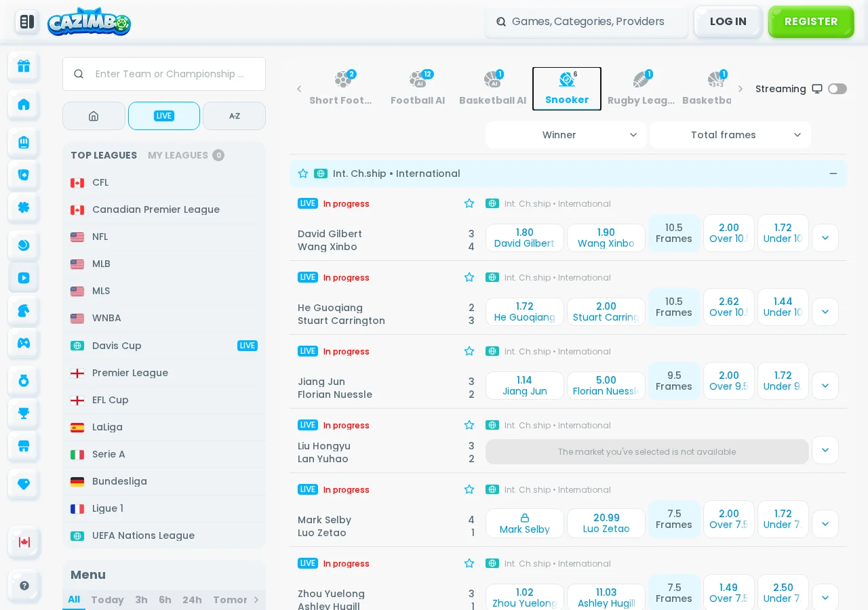Click the Cazimbo logo
868x610 pixels.
pyautogui.click(x=89, y=22)
